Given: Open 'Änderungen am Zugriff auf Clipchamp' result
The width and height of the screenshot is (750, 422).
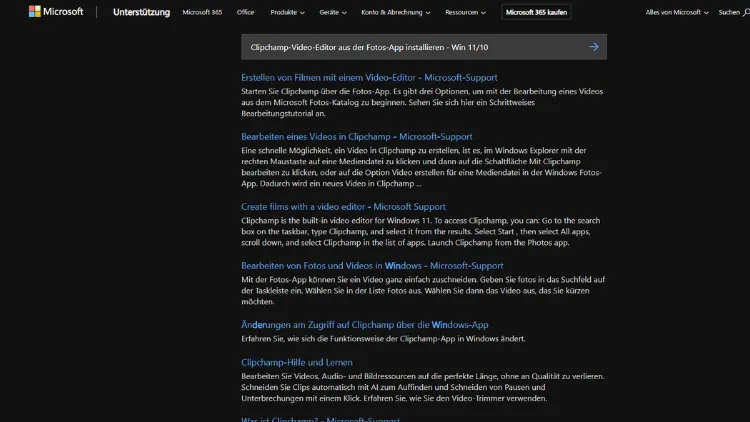Looking at the screenshot, I should (x=364, y=324).
